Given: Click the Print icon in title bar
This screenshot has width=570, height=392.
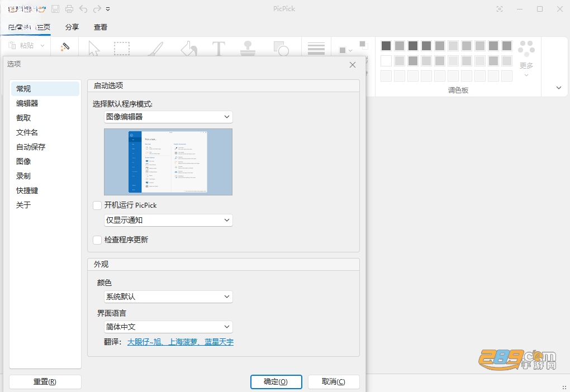Looking at the screenshot, I should point(69,9).
